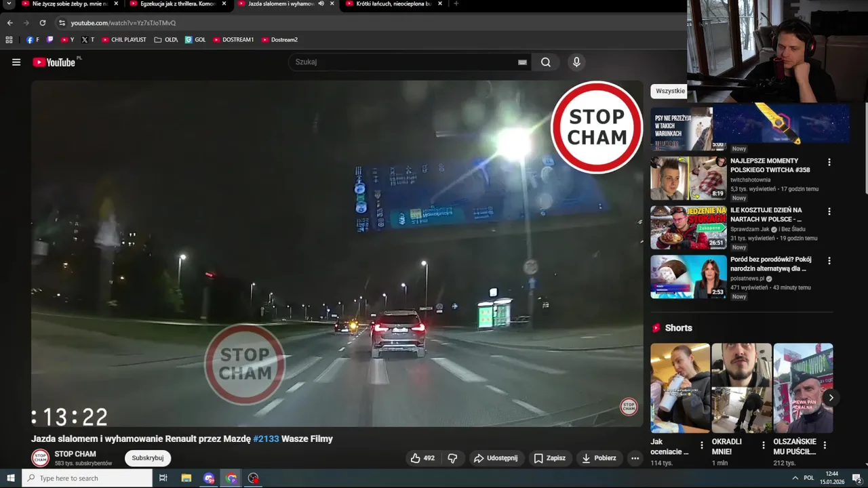This screenshot has width=868, height=488.
Task: Open more actions ellipsis beside Pobierz
Action: 635,458
